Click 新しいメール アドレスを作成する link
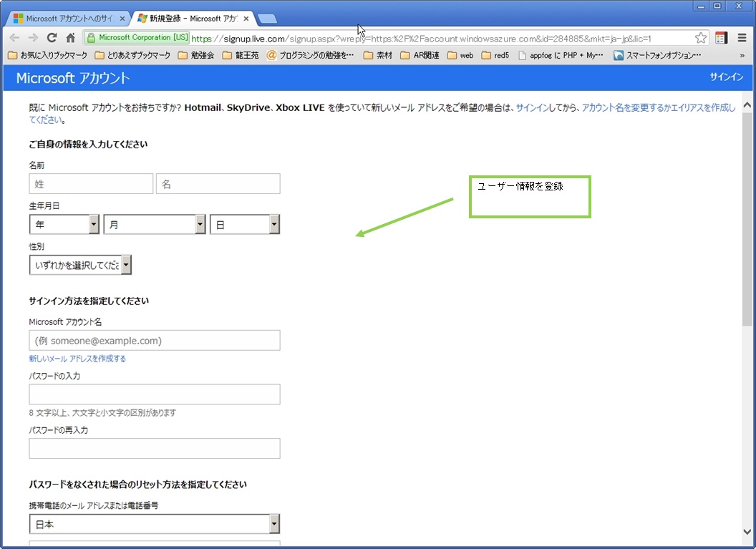This screenshot has height=549, width=756. pos(77,359)
